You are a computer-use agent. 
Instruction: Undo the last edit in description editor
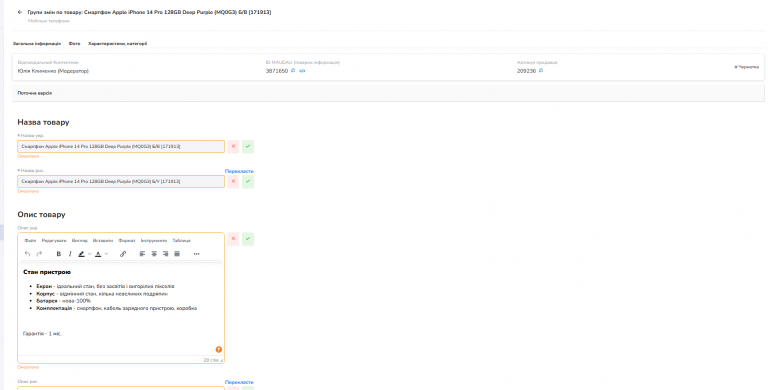tap(27, 254)
